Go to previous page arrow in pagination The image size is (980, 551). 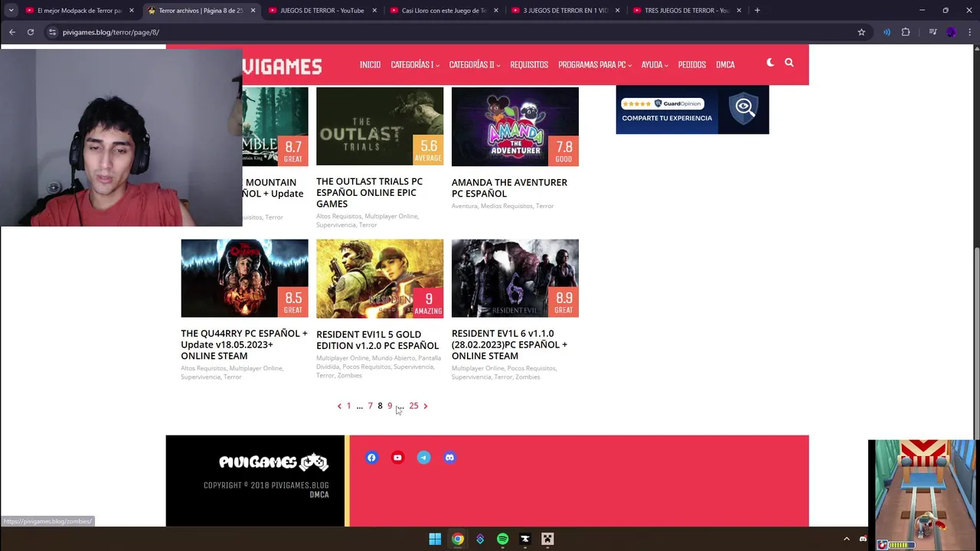339,406
